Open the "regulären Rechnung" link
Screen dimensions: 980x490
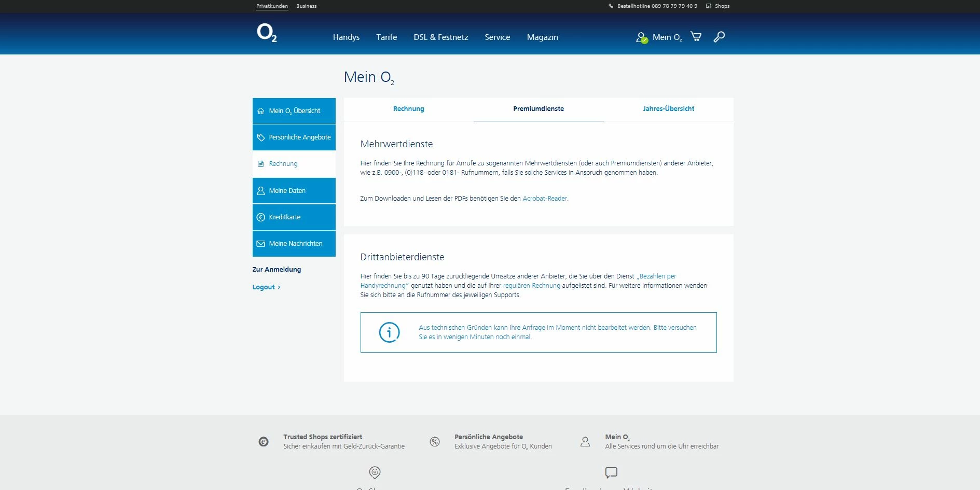tap(532, 286)
